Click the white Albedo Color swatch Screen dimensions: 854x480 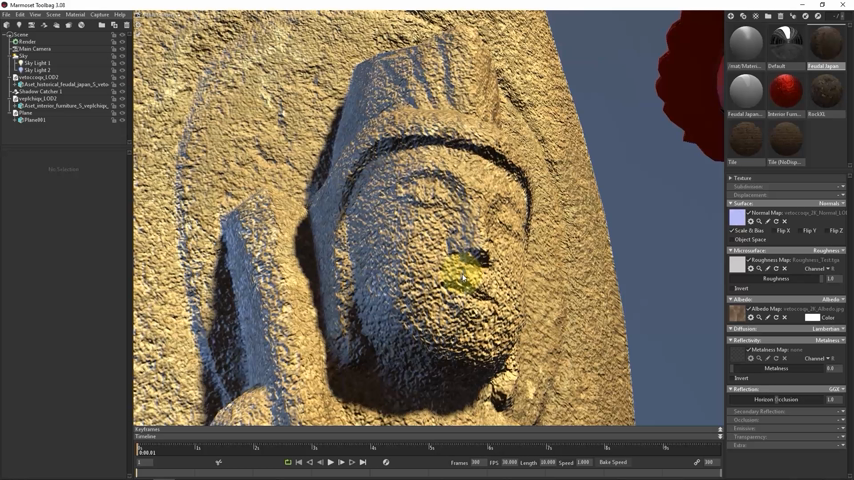pyautogui.click(x=812, y=318)
